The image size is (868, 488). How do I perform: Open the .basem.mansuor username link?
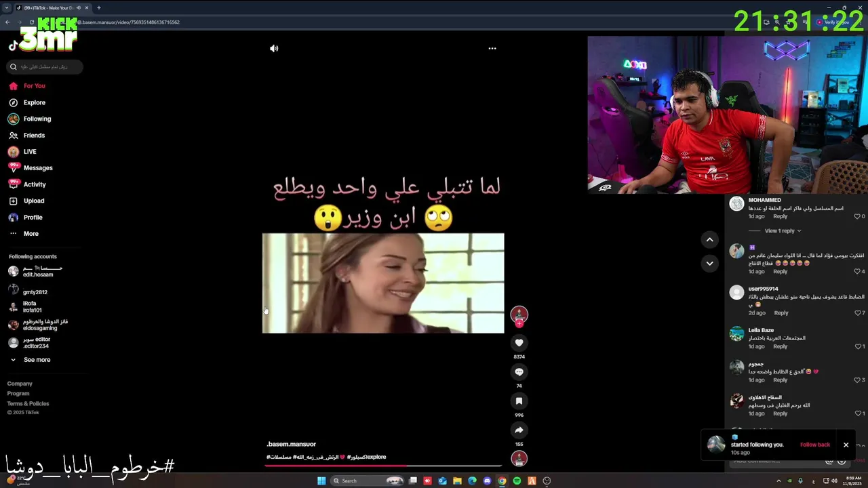coord(291,444)
